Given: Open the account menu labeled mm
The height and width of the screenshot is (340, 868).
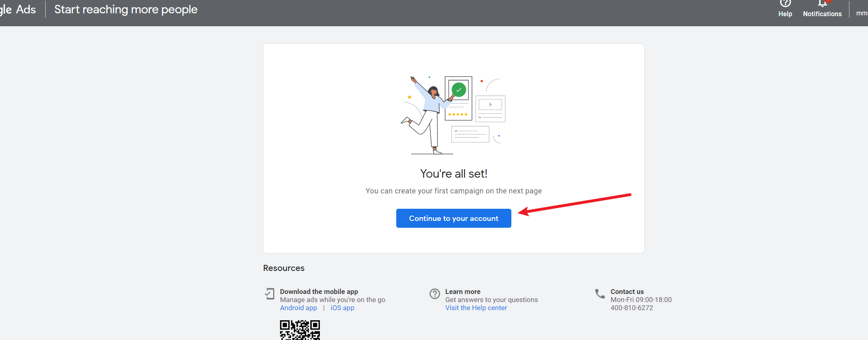Looking at the screenshot, I should 861,13.
